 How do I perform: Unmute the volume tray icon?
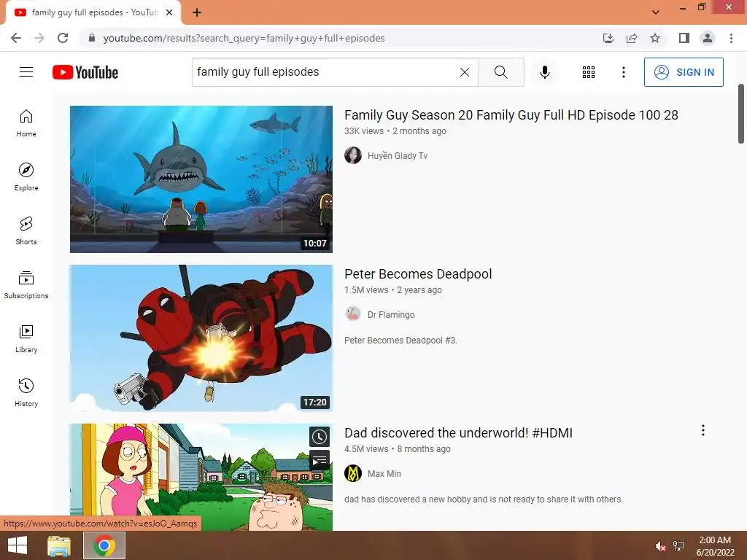660,546
